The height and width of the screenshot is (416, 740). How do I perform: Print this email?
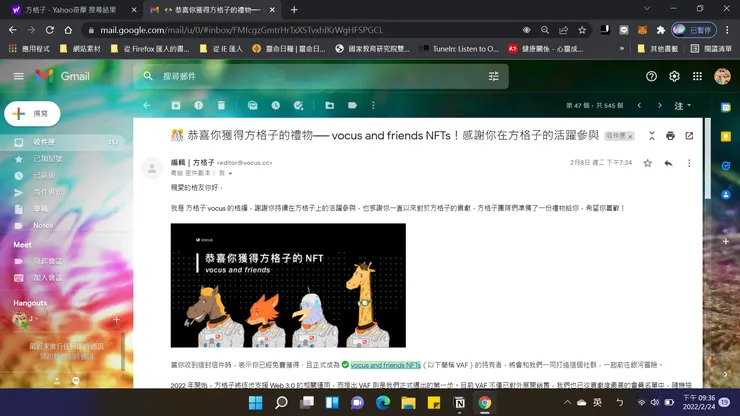[x=670, y=136]
